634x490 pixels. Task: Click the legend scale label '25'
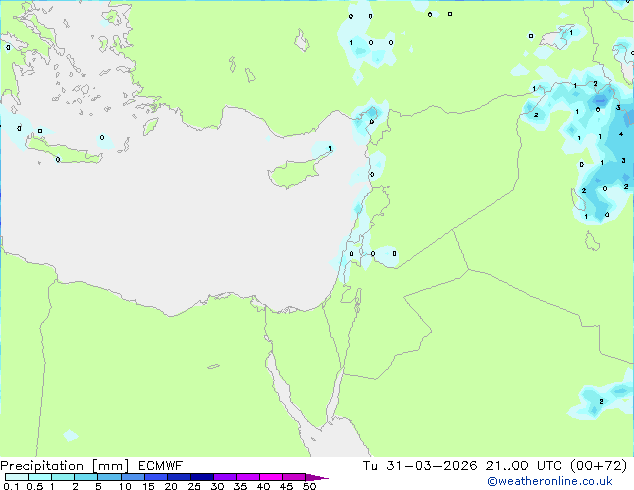click(194, 486)
